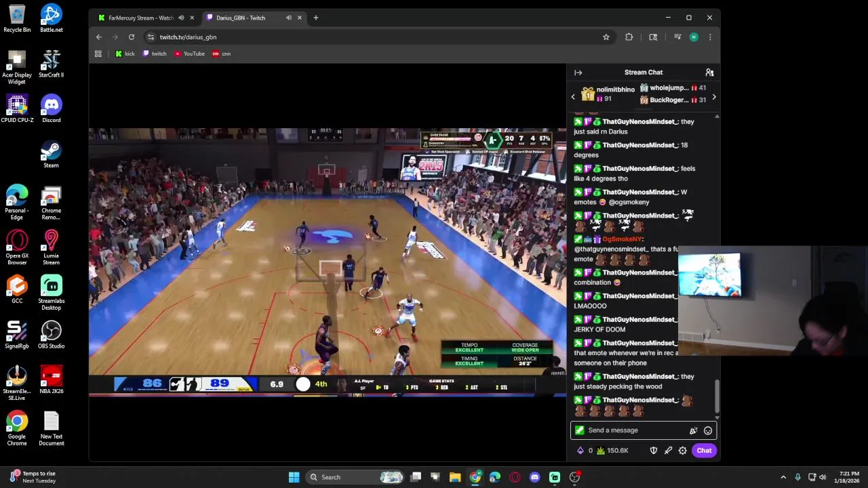
Task: Open the chat community users icon
Action: [709, 73]
